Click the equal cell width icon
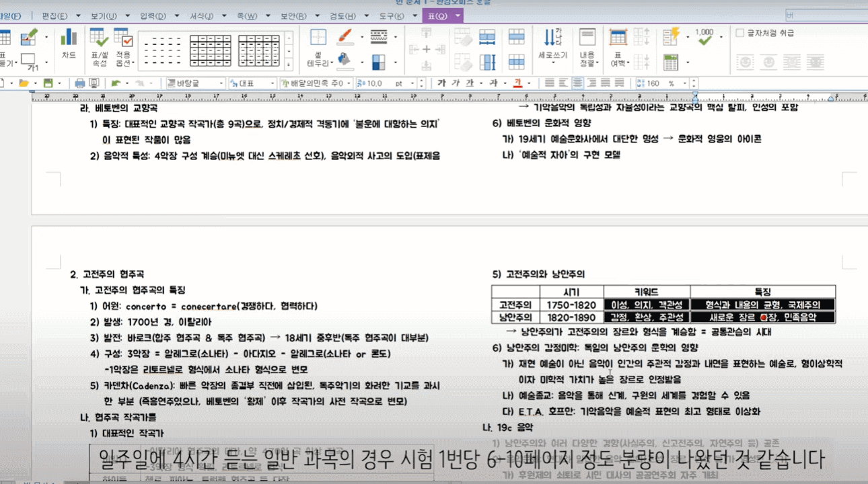 click(487, 37)
